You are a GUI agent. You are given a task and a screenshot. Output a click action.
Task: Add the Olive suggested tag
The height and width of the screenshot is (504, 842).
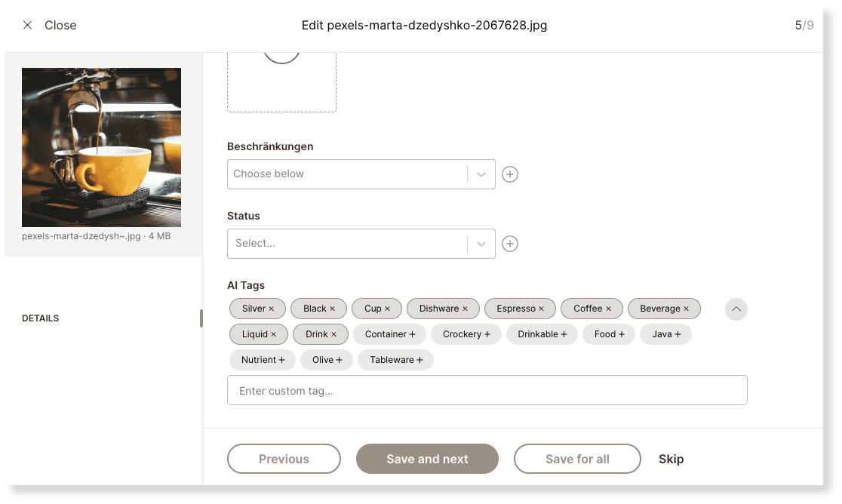tap(327, 360)
